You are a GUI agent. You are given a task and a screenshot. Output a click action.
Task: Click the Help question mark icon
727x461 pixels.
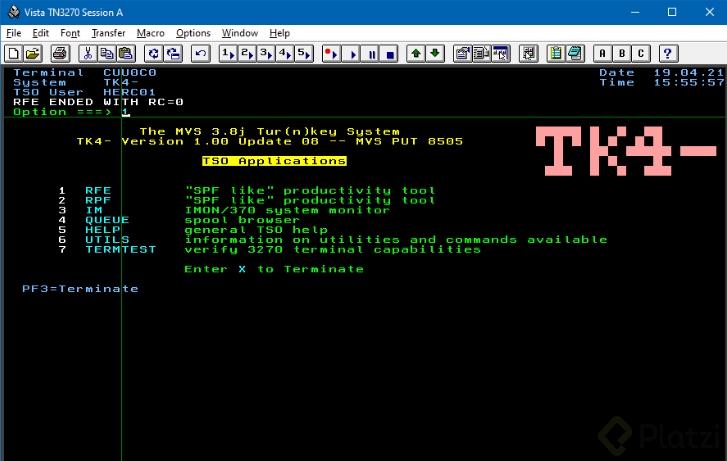pos(668,53)
